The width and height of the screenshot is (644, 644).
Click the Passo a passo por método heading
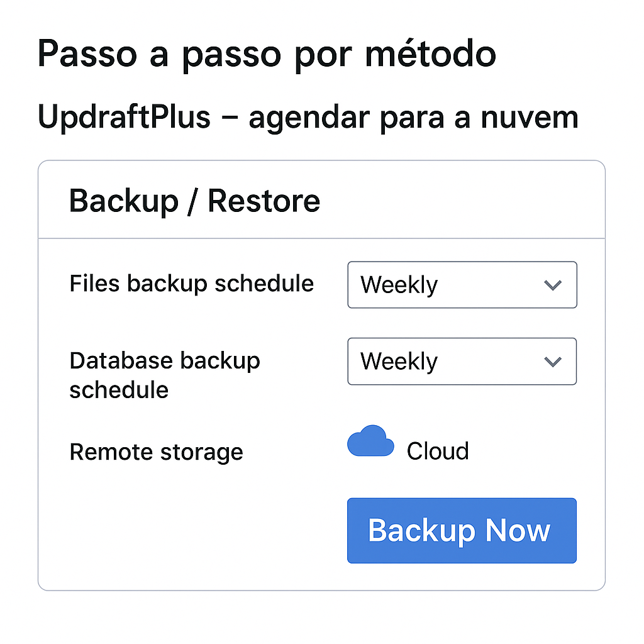(x=267, y=55)
